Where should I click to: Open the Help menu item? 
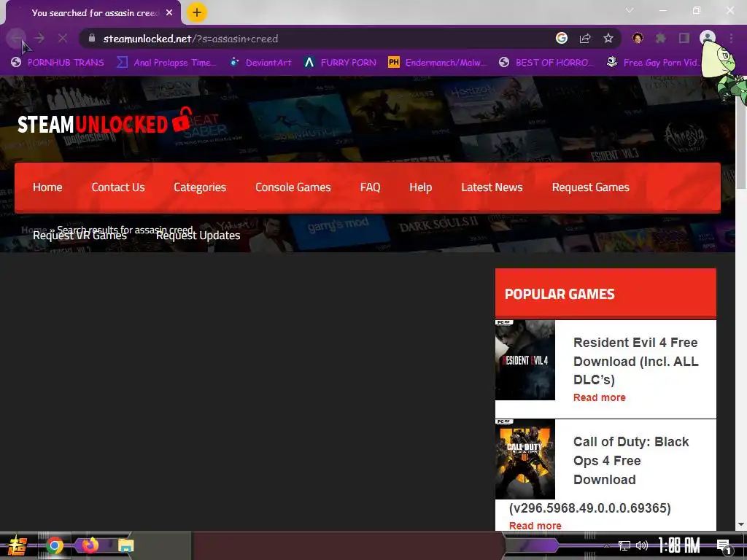(x=421, y=187)
